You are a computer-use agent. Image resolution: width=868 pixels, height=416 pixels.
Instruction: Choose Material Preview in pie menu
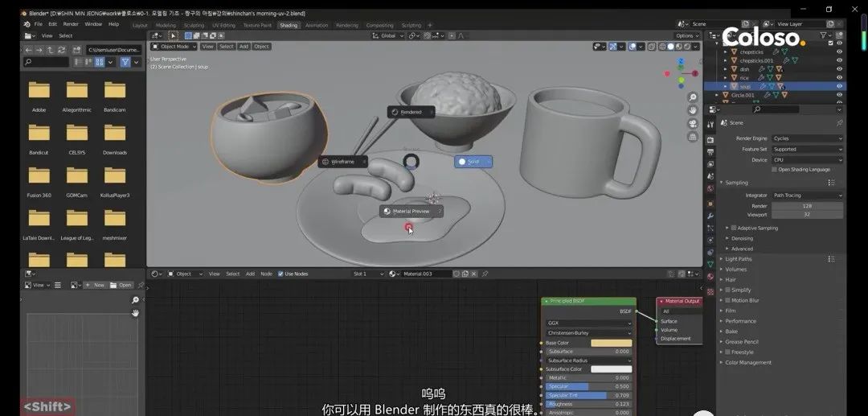pyautogui.click(x=411, y=211)
